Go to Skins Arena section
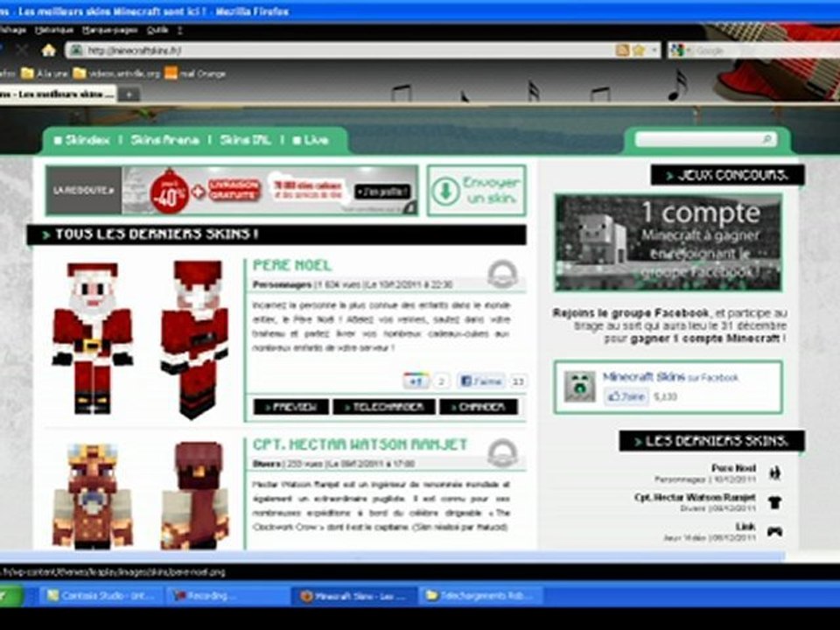This screenshot has width=840, height=630. coord(164,140)
